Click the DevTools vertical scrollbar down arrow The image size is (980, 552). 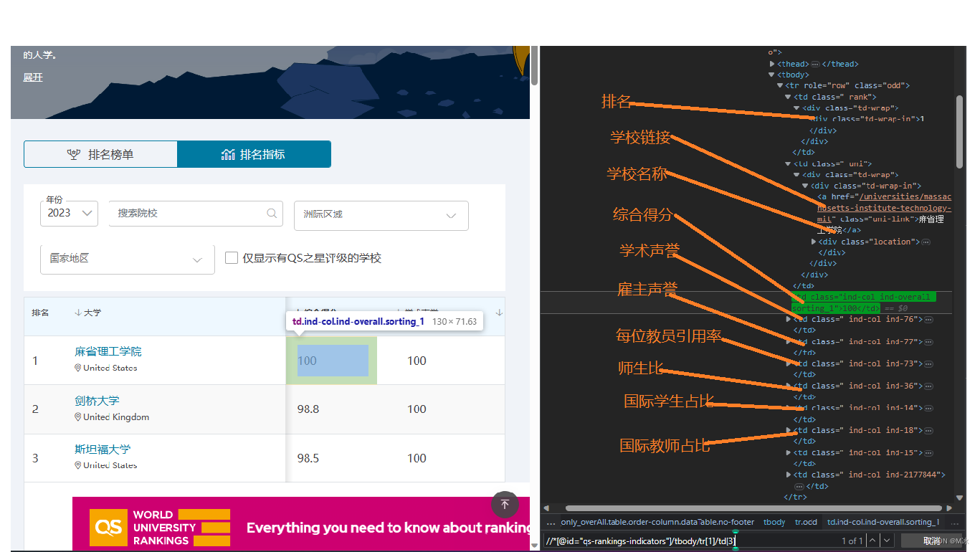point(960,498)
